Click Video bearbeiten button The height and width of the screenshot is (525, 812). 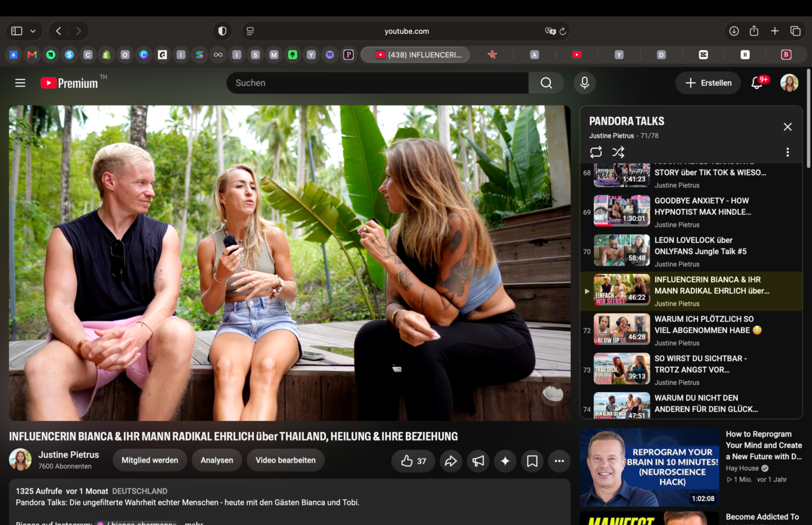point(285,460)
